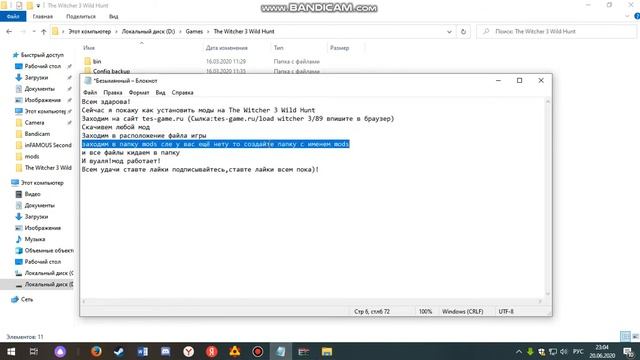Screen dimensions: 640x360
Task: Open the red Yandex Я taskbar icon
Action: coord(211,351)
